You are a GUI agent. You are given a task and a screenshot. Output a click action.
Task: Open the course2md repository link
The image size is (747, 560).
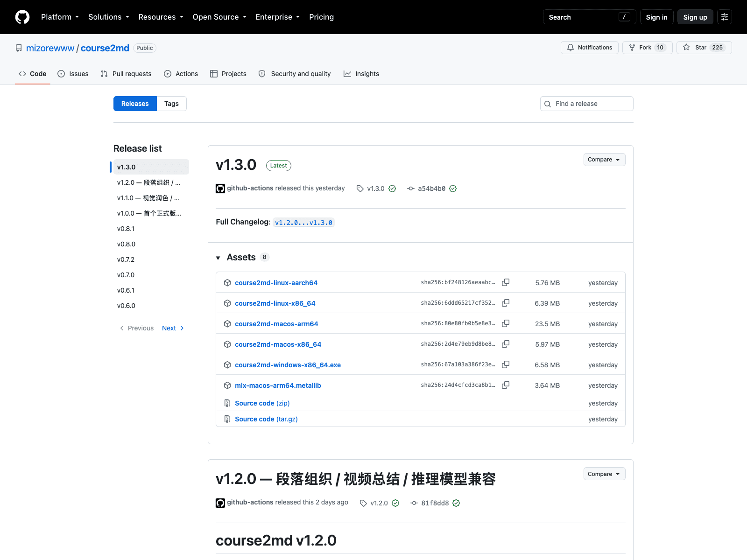(x=105, y=48)
